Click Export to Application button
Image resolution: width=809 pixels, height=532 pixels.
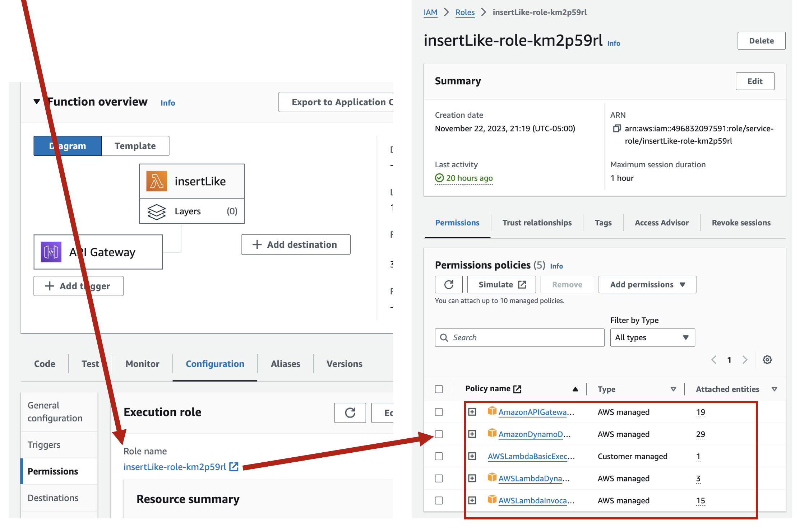336,102
